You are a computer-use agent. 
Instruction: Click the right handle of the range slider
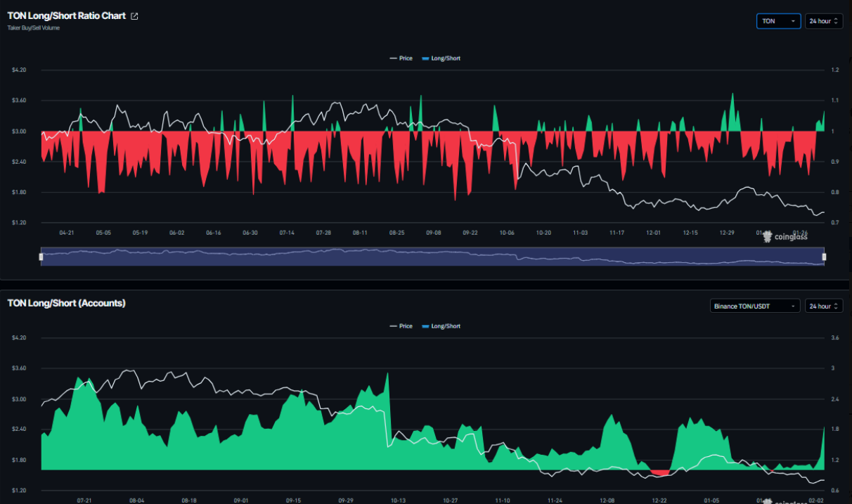tap(824, 257)
